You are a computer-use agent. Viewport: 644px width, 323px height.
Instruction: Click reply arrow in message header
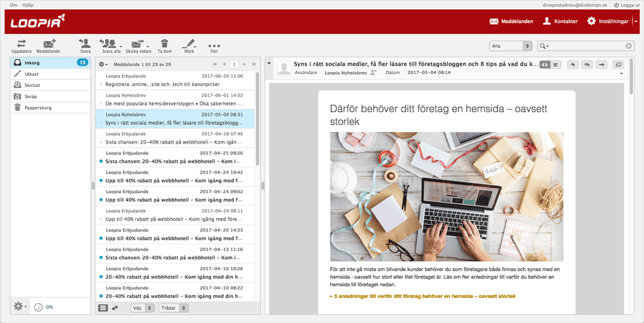[573, 64]
